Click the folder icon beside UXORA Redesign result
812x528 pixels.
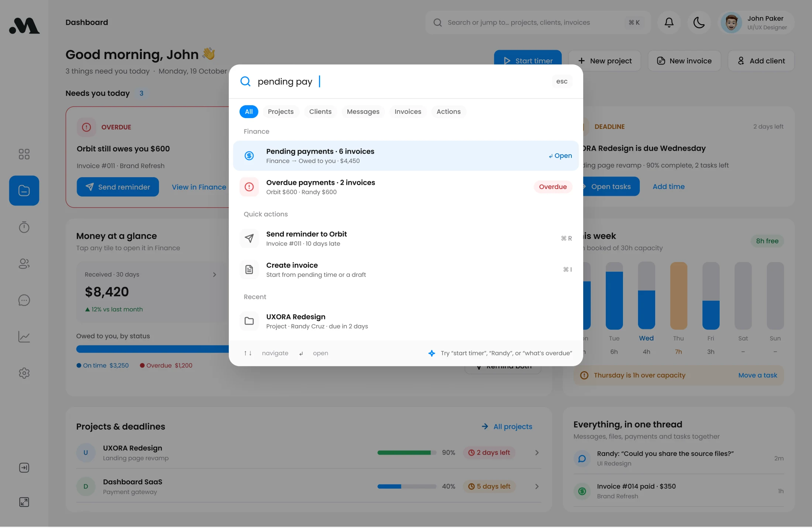click(249, 321)
